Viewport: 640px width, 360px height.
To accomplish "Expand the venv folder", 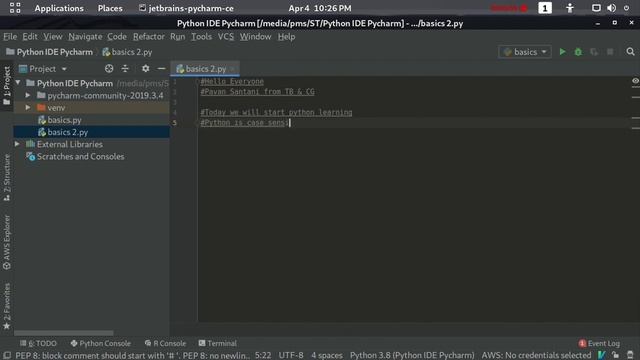I will pos(28,107).
